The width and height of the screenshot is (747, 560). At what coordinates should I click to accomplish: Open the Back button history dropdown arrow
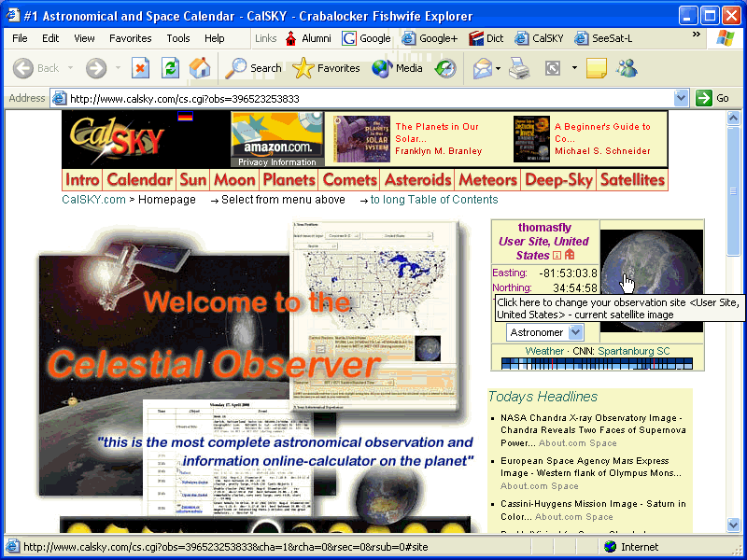(71, 68)
